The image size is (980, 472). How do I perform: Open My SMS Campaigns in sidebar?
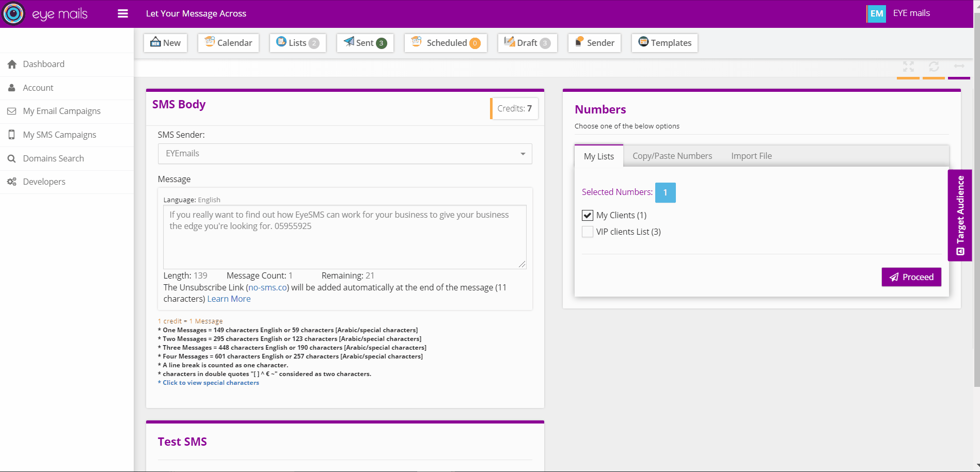click(x=59, y=135)
